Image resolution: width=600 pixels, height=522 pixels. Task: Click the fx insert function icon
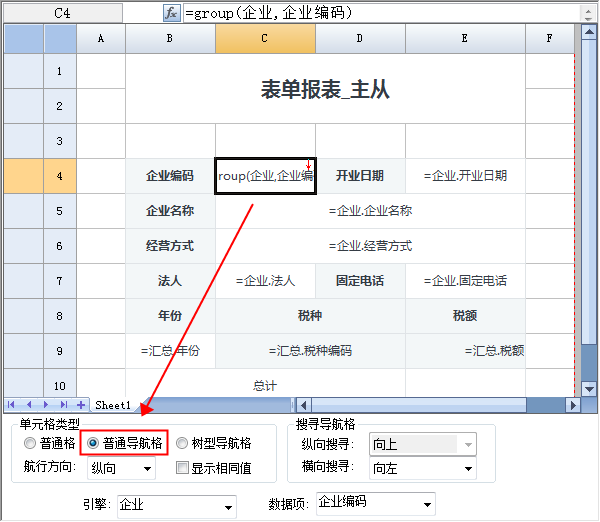(171, 13)
